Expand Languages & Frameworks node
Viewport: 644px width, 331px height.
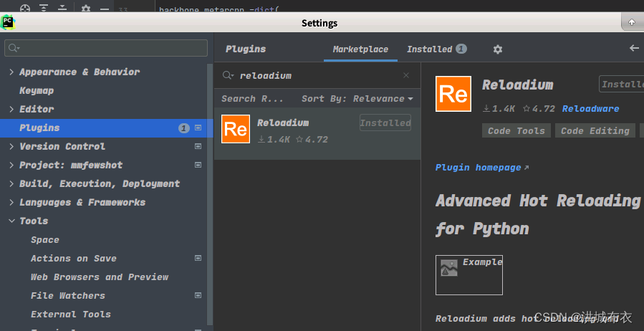click(x=11, y=203)
